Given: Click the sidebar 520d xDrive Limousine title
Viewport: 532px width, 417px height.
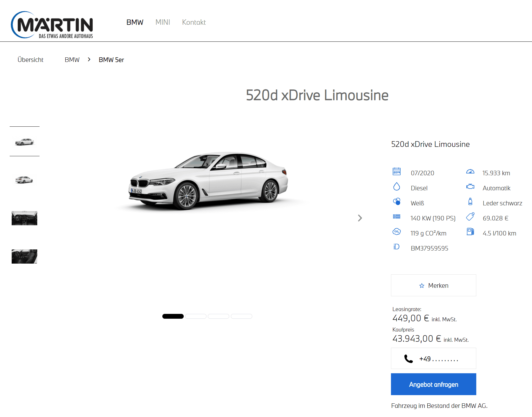Looking at the screenshot, I should pos(430,144).
